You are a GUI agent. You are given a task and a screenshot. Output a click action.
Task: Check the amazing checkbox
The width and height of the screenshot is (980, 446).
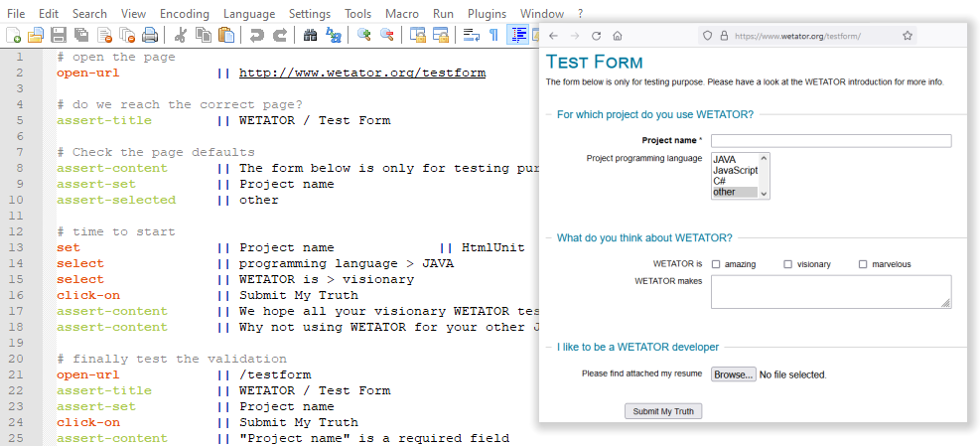click(x=716, y=264)
